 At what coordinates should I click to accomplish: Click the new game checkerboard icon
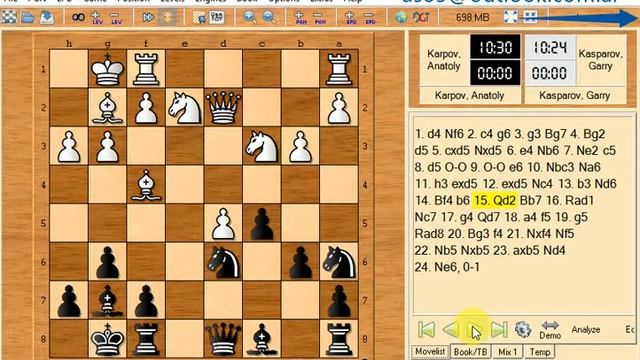[x=9, y=17]
